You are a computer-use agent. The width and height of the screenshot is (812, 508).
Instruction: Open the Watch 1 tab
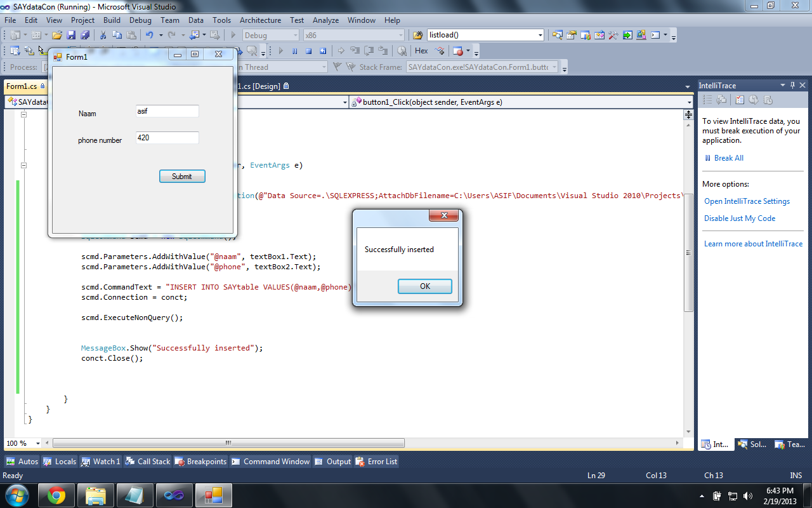click(100, 462)
